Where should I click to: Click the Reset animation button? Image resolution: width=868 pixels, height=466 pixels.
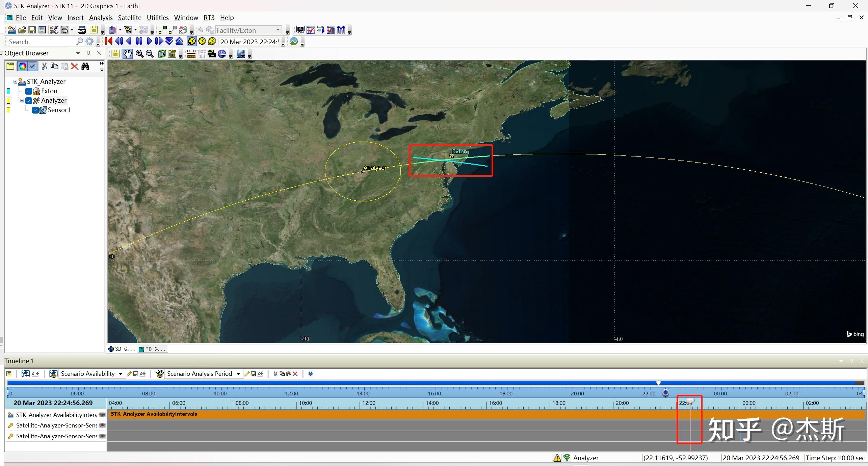click(x=108, y=41)
